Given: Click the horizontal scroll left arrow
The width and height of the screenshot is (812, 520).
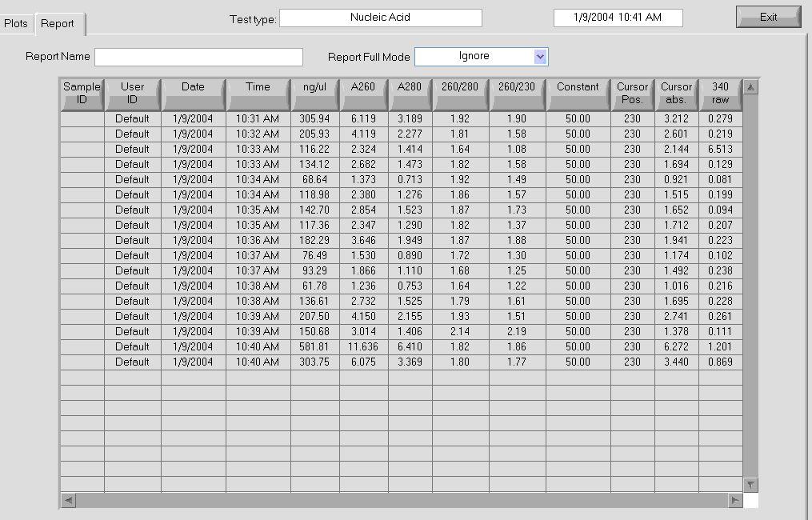Looking at the screenshot, I should coord(68,500).
